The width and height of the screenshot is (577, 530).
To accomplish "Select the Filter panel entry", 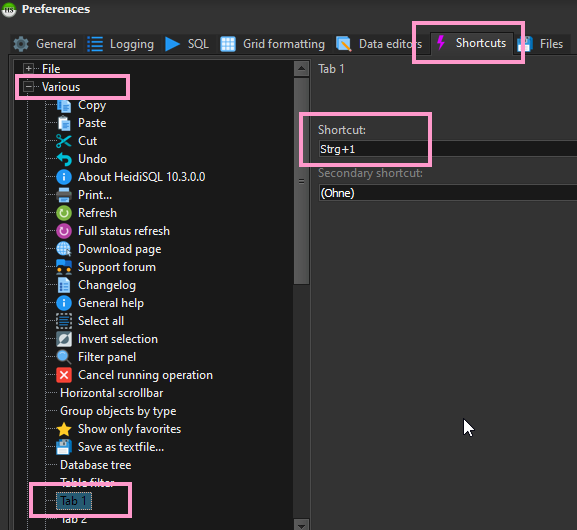I will coord(107,357).
